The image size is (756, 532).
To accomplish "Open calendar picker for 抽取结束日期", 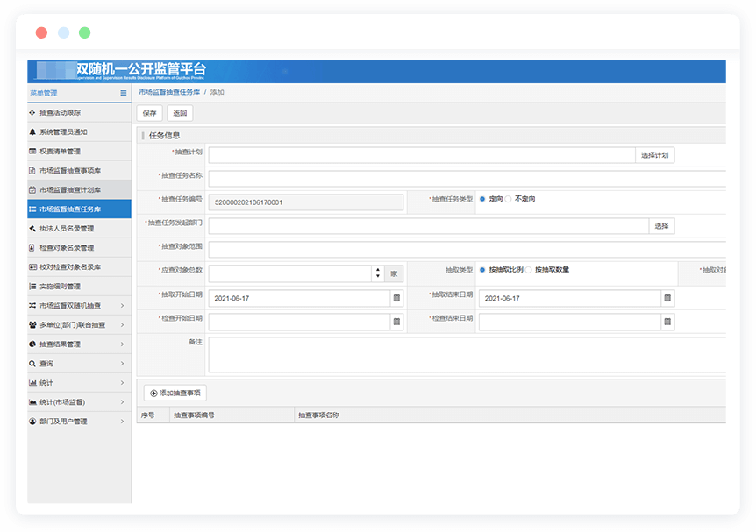I will tap(667, 298).
